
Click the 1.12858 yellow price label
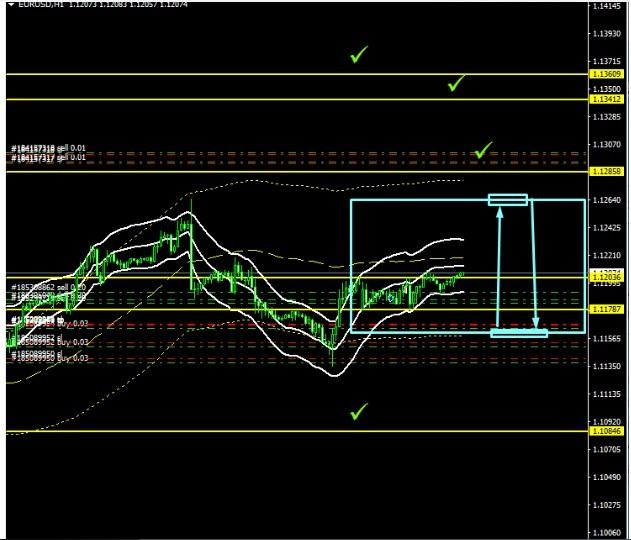[x=607, y=172]
